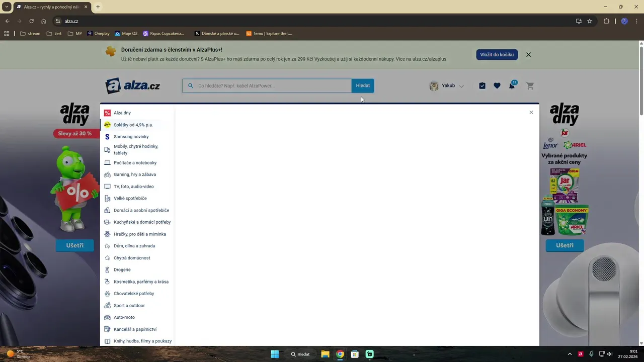Go to alza.cz logo homepage

133,86
